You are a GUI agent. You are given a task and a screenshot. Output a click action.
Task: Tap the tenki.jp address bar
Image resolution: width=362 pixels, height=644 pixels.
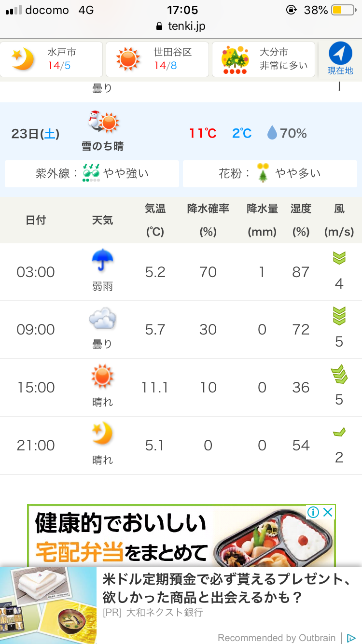click(181, 26)
